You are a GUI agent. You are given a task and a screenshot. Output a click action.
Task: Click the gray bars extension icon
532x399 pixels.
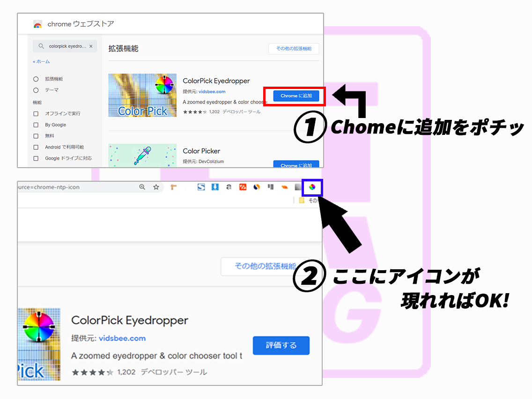[x=270, y=187]
